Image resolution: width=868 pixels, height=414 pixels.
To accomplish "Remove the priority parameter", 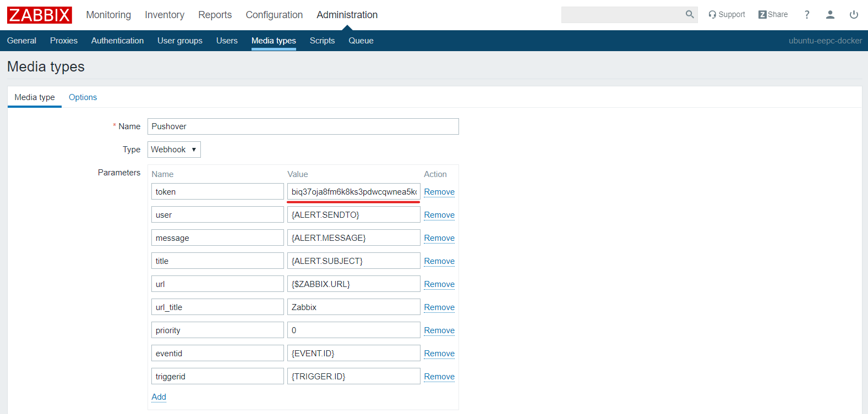I will pyautogui.click(x=439, y=330).
